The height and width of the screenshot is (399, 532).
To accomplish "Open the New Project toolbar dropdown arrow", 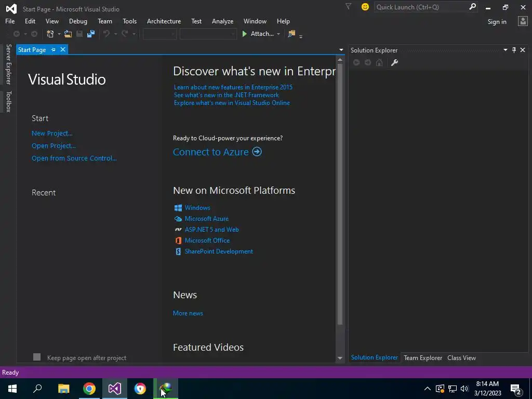I will pos(59,34).
